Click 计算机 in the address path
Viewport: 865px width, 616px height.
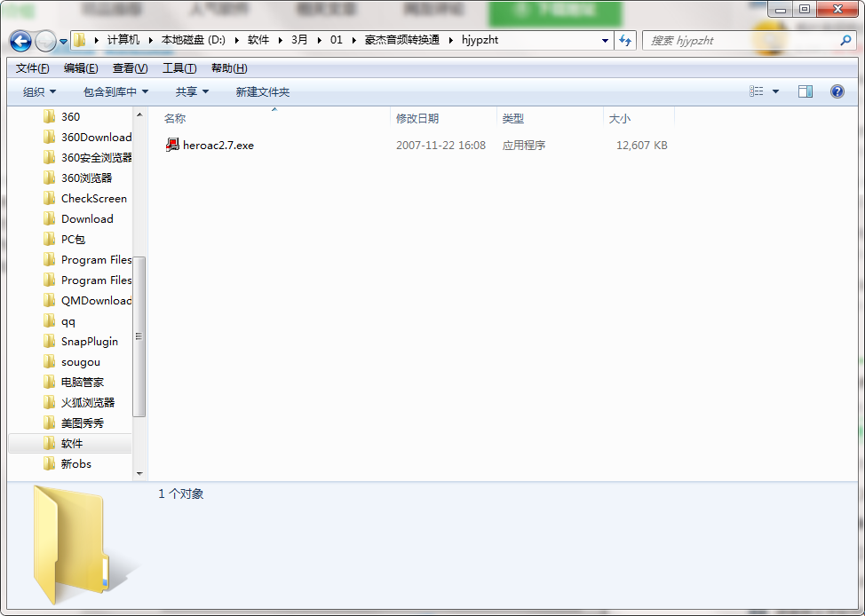(123, 40)
